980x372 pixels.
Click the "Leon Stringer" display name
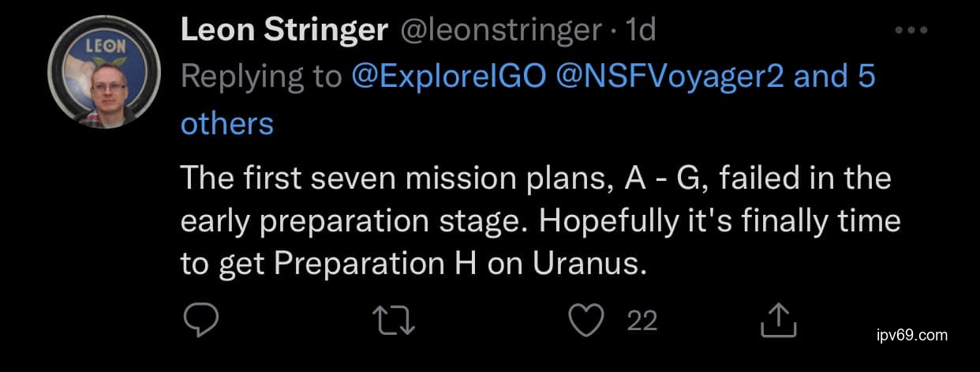pyautogui.click(x=284, y=31)
